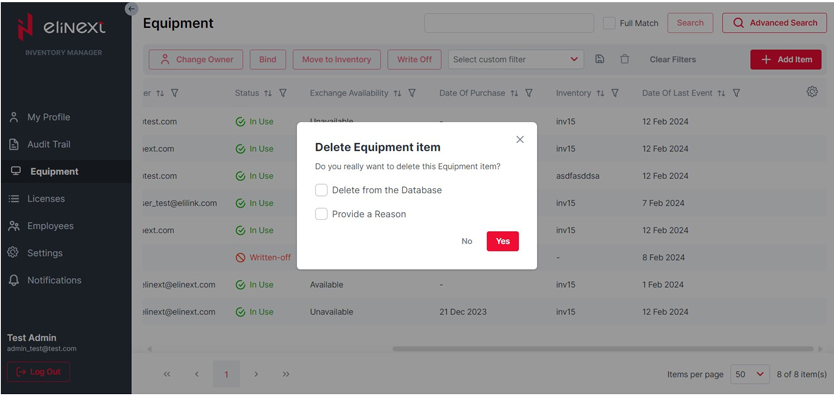Viewport: 834px width, 396px height.
Task: Check Delete from the Database
Action: point(321,190)
